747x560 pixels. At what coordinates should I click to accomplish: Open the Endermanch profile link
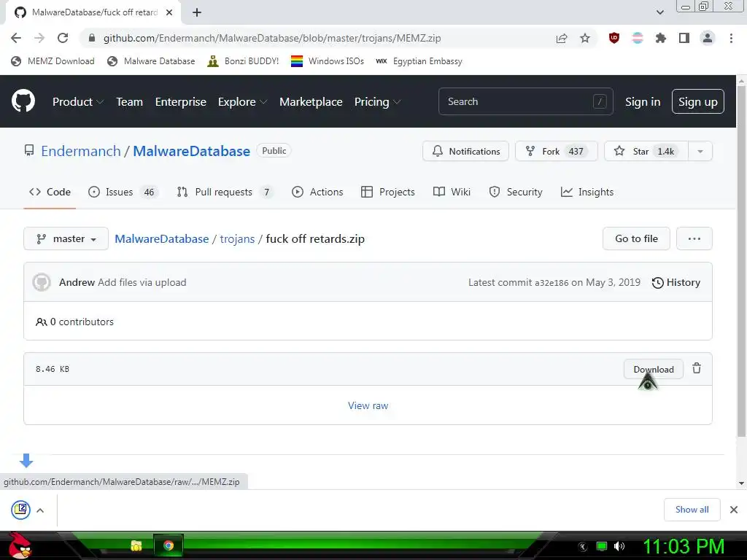tap(81, 151)
